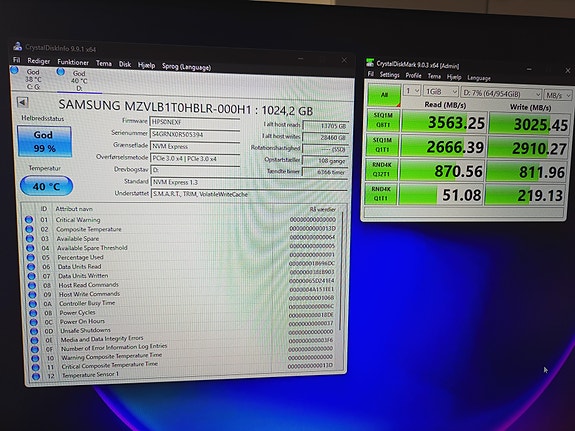Open Tema menu in CrystalDiskMark
The width and height of the screenshot is (575, 431).
[x=434, y=76]
